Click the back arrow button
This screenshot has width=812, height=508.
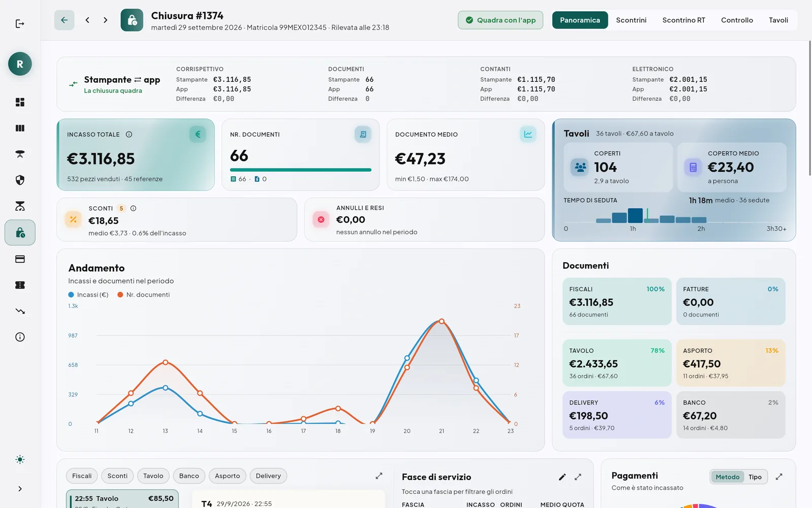pyautogui.click(x=64, y=20)
